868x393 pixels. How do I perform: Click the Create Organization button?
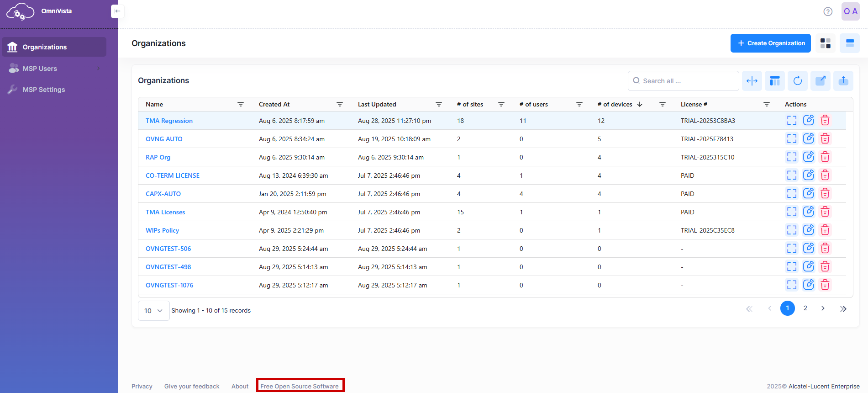[770, 43]
